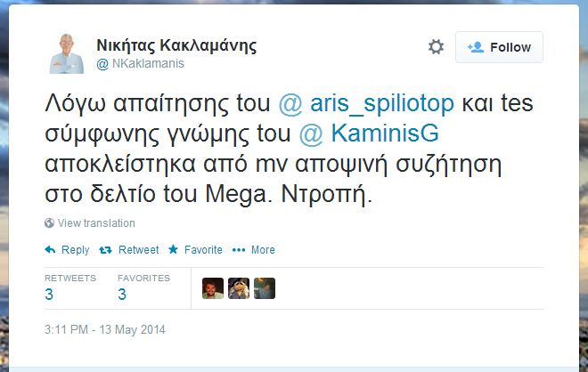
Task: Click the View translation link
Action: pos(96,222)
